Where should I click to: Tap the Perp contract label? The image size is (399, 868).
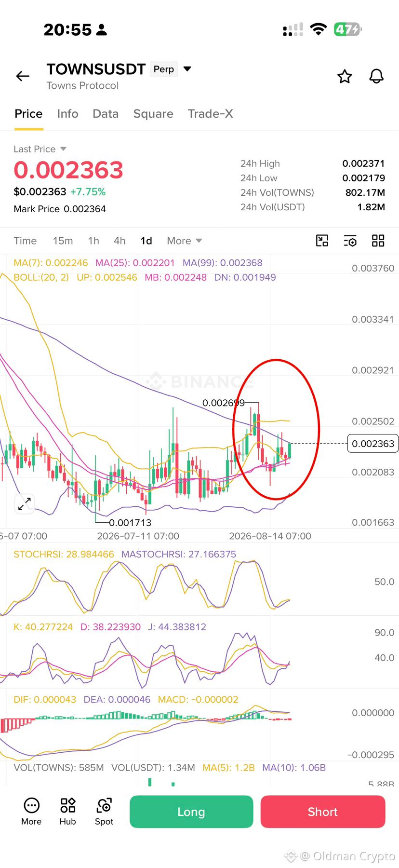[x=164, y=69]
